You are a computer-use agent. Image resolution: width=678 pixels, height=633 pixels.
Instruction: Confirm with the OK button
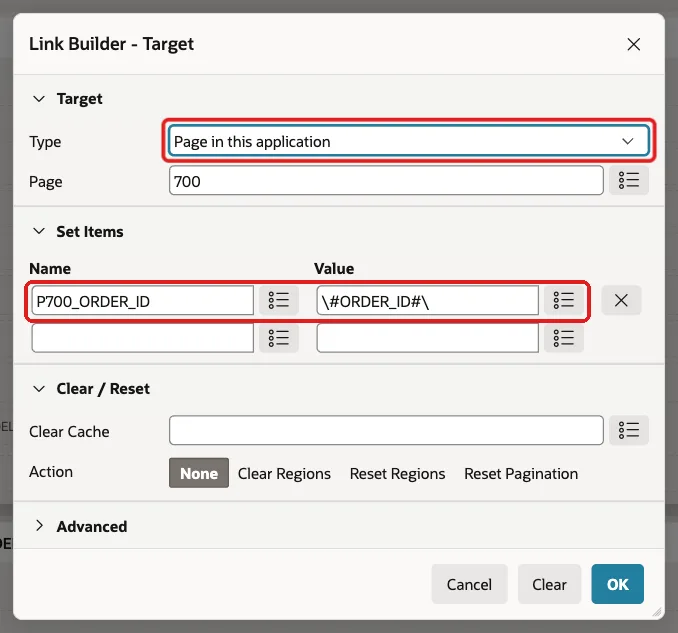click(617, 584)
